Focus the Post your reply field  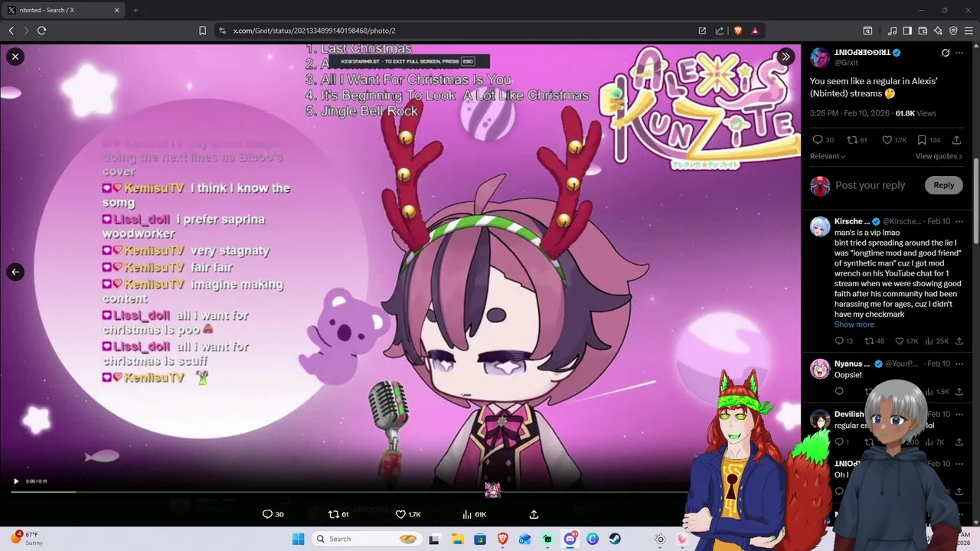(870, 185)
